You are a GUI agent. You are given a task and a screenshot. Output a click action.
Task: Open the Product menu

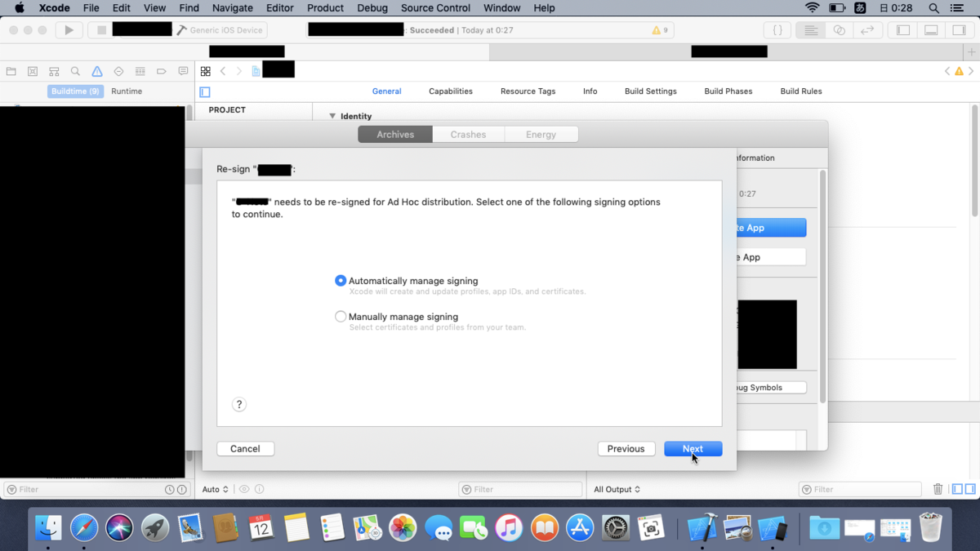coord(325,8)
